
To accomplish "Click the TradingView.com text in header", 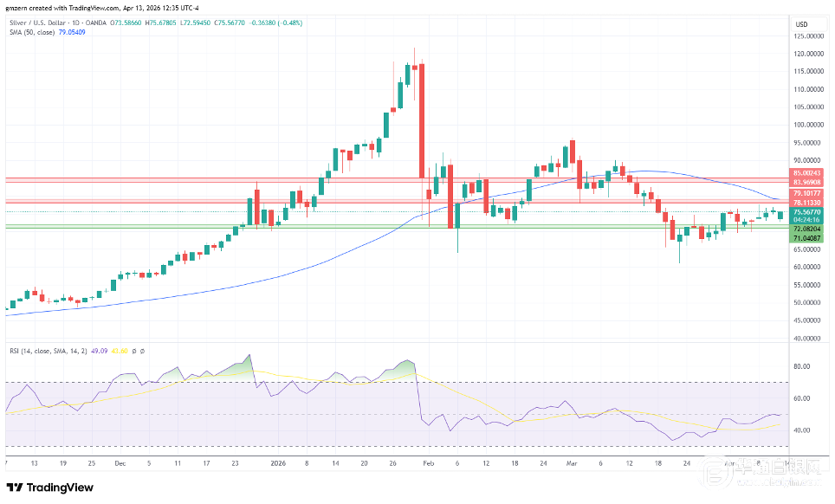I will [90, 9].
